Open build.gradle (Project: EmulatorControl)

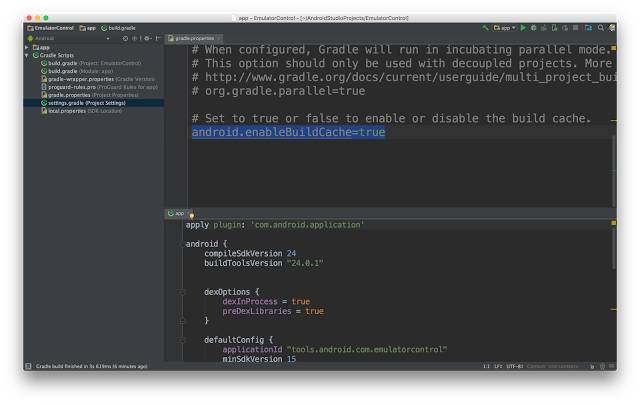click(x=91, y=63)
